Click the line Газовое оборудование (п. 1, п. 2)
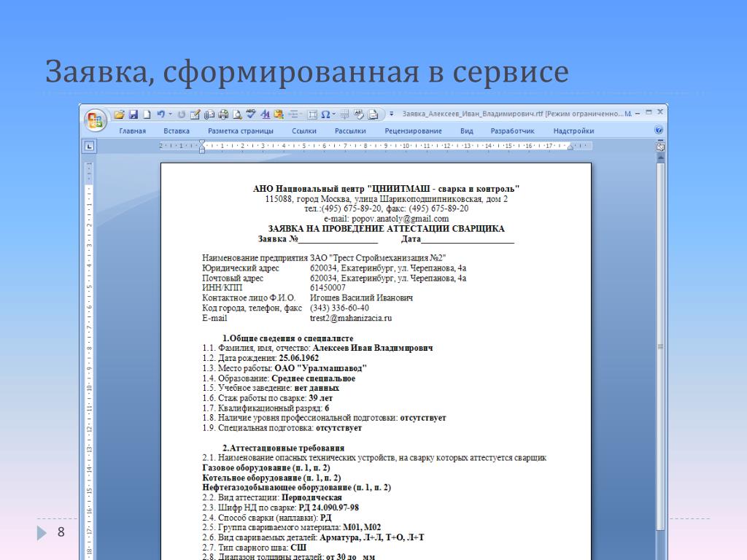 pyautogui.click(x=266, y=468)
